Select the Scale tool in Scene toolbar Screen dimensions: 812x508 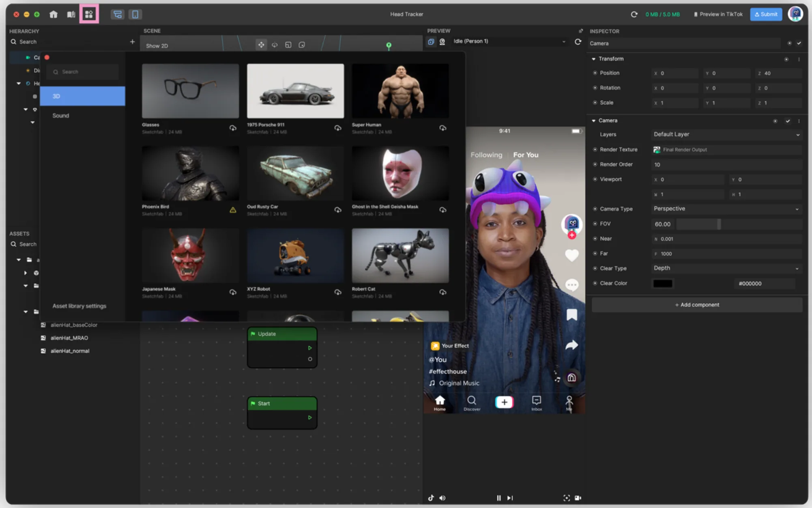coord(288,45)
